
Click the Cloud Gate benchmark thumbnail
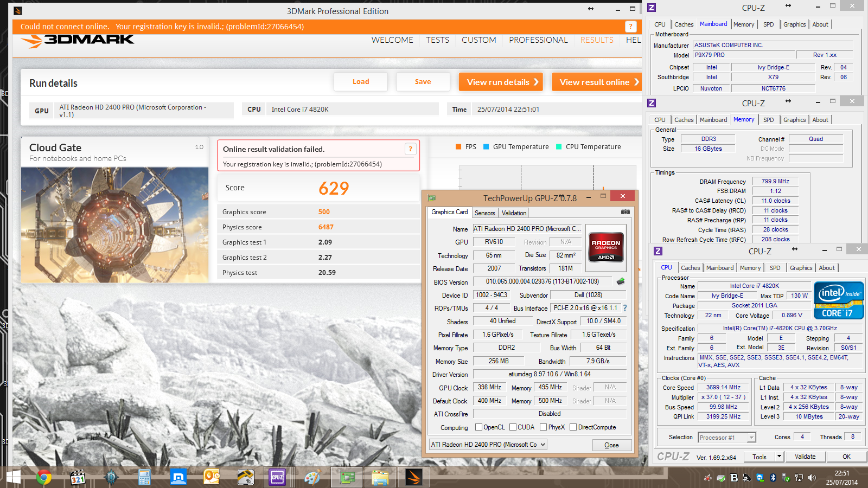[114, 225]
